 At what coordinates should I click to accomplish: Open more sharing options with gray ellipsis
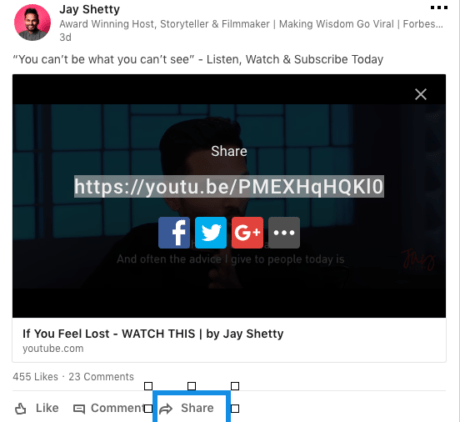(284, 233)
